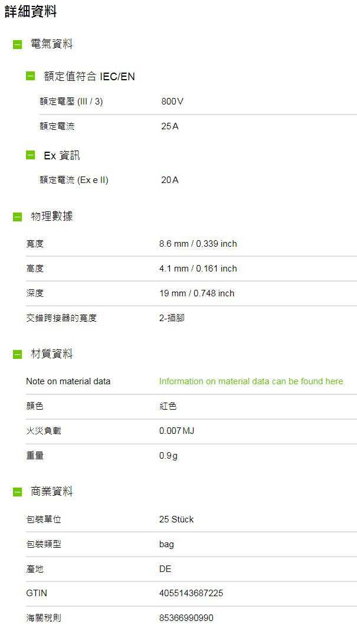Click the 25 Stück packaging unit value

(x=176, y=519)
